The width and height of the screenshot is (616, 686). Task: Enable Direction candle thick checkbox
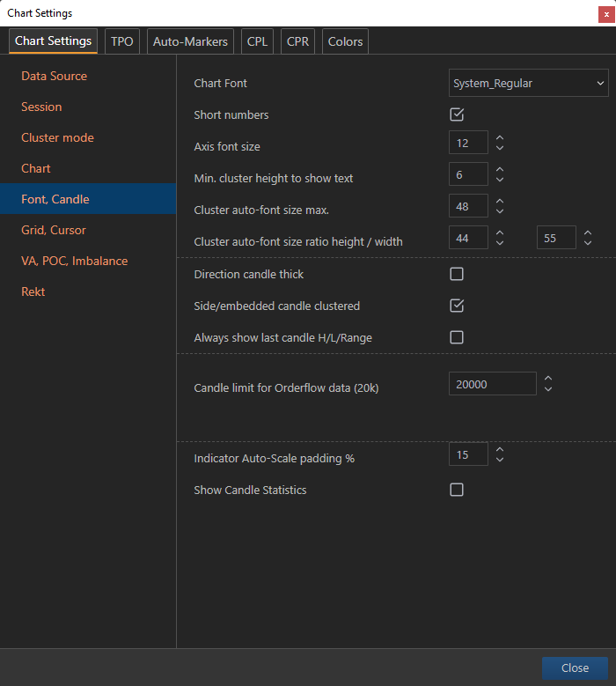pyautogui.click(x=457, y=274)
